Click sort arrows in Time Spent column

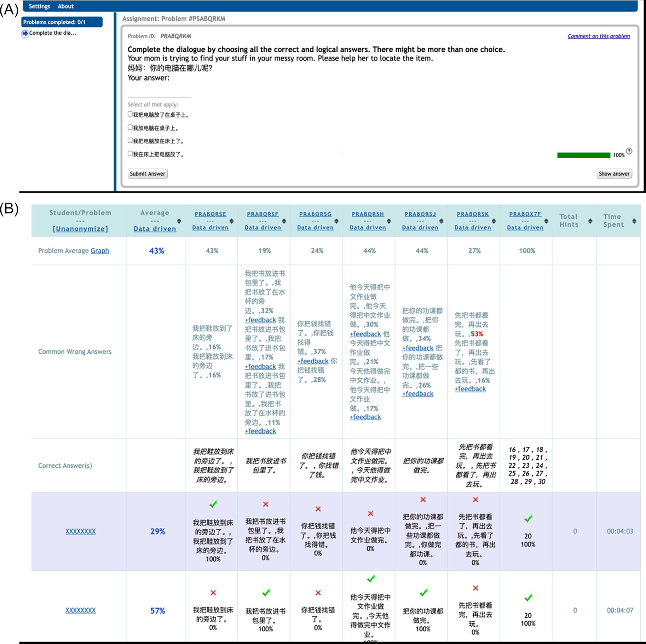pos(634,221)
